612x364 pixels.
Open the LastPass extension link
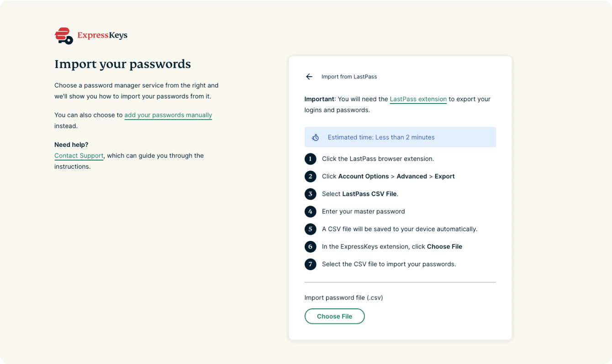pyautogui.click(x=418, y=99)
